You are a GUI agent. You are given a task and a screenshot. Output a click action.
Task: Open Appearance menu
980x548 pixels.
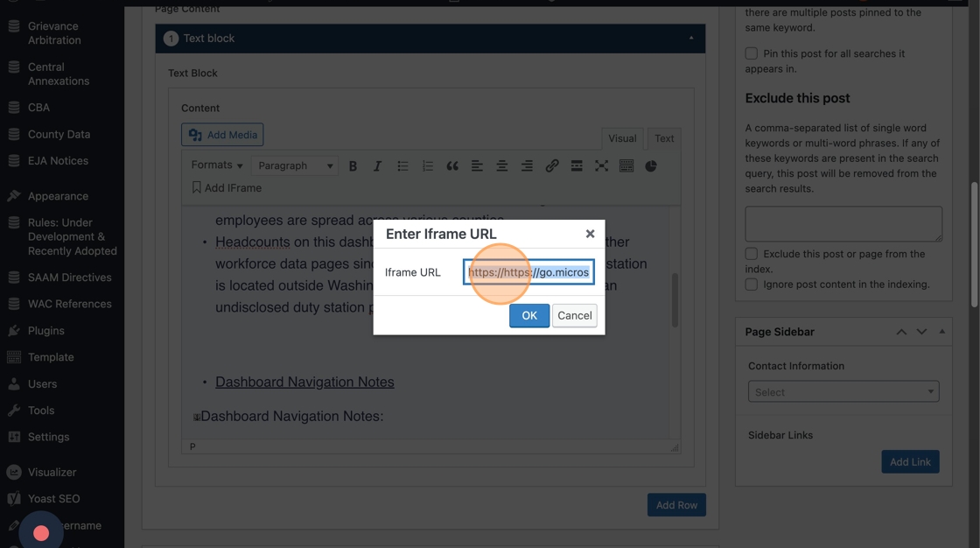pyautogui.click(x=58, y=196)
